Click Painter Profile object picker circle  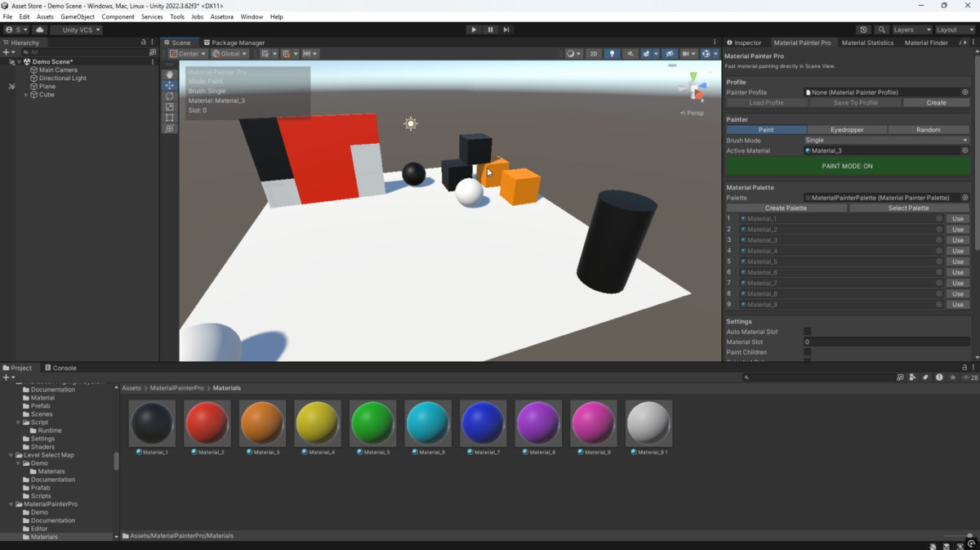pyautogui.click(x=964, y=92)
